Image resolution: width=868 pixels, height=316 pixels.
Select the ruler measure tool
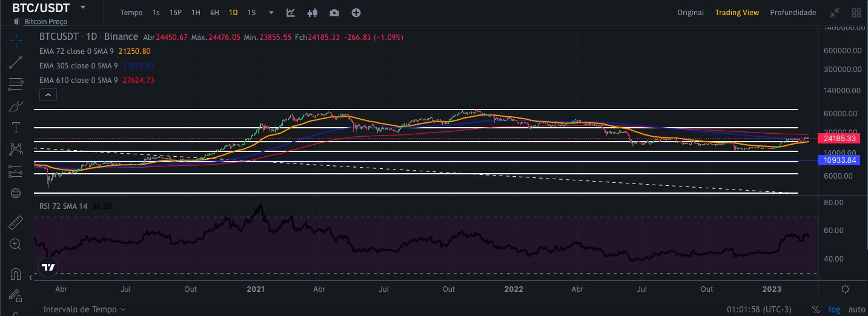point(16,223)
